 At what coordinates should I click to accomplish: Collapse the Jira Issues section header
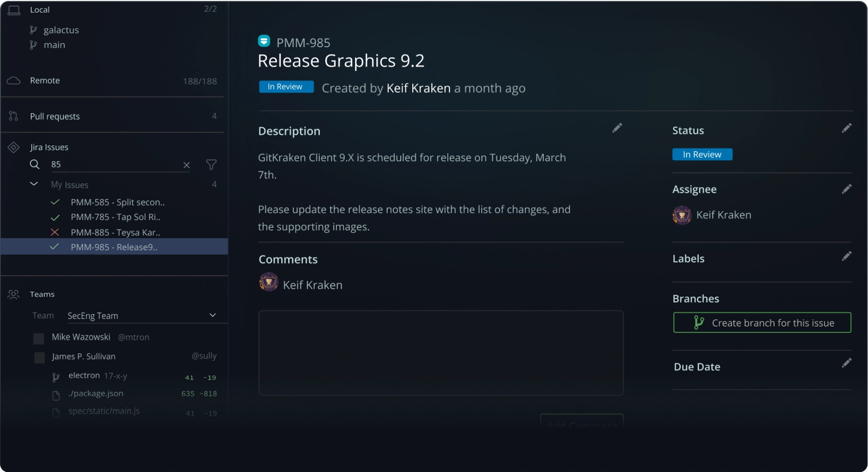click(49, 147)
